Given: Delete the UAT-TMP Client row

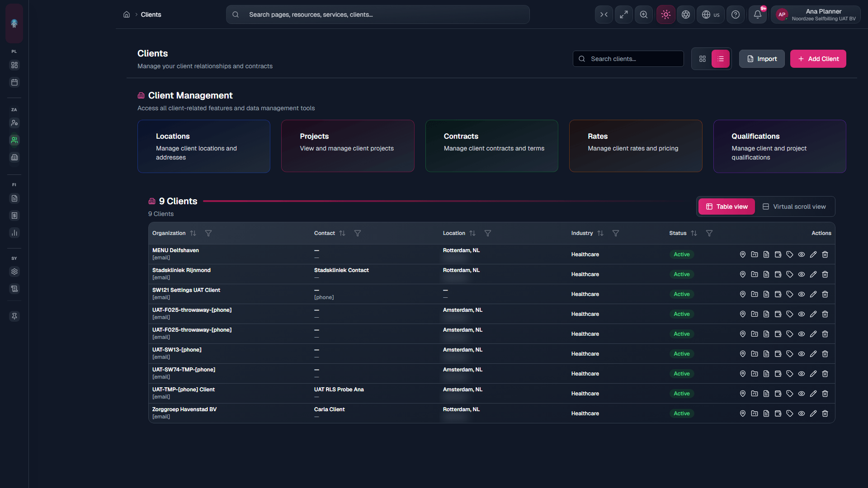Looking at the screenshot, I should [x=825, y=394].
